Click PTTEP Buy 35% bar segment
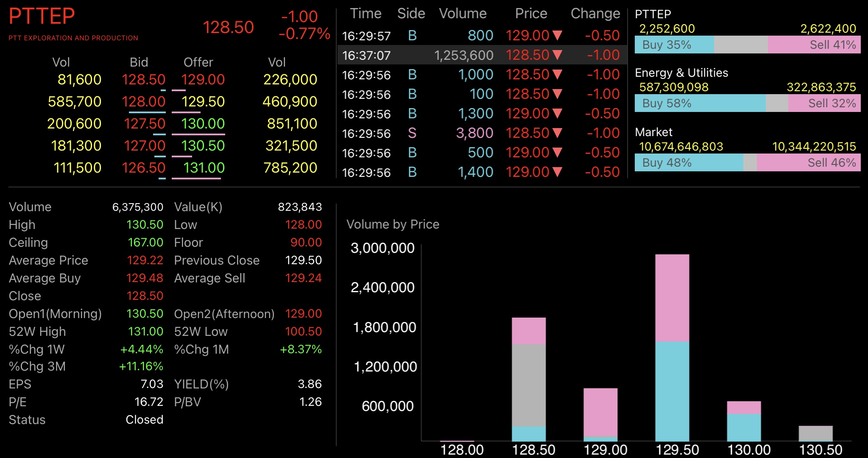 [x=674, y=45]
